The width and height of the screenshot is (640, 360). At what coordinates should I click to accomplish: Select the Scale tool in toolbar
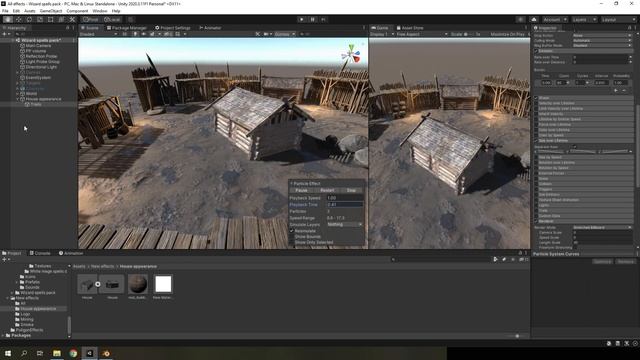[40, 19]
